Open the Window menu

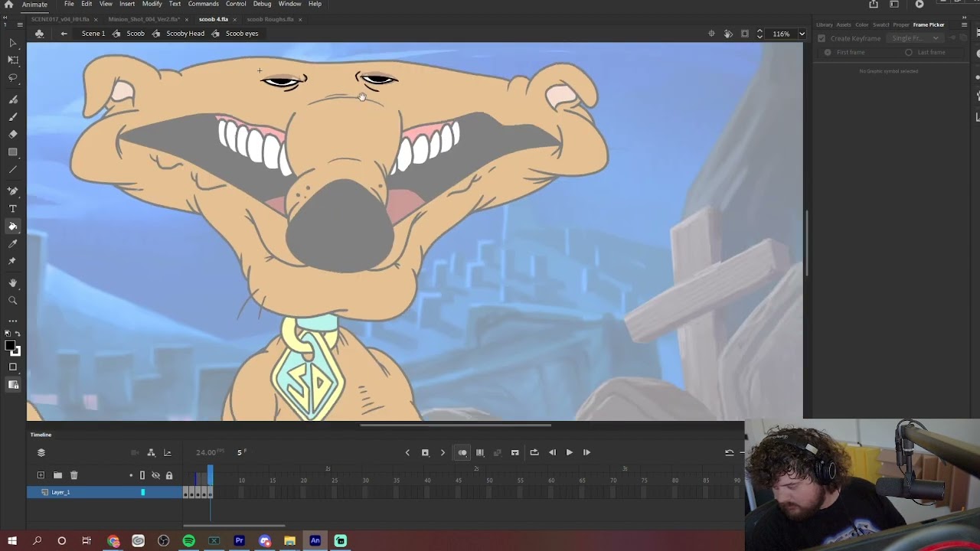(x=289, y=4)
